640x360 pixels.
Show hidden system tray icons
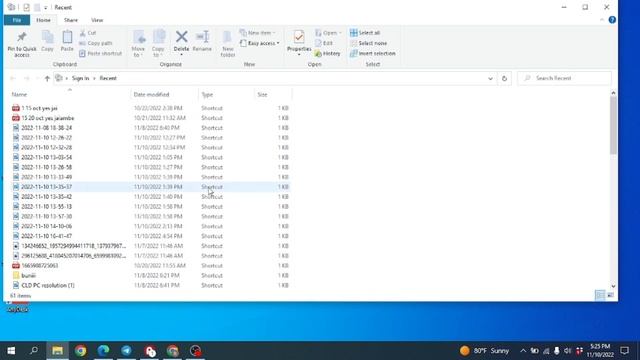click(x=523, y=351)
